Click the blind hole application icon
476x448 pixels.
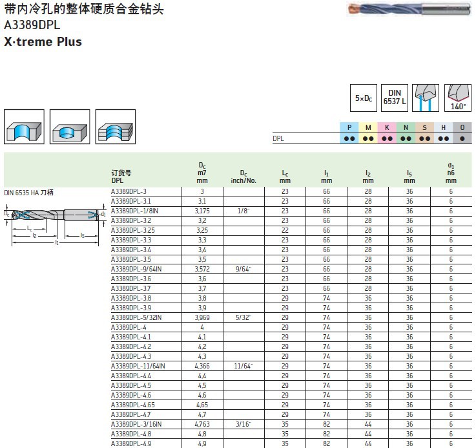[70, 127]
